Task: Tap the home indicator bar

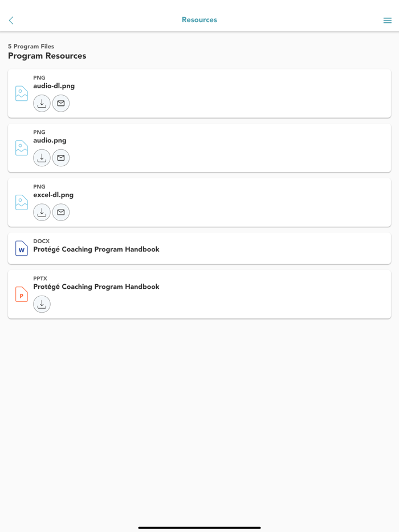Action: coord(199,527)
